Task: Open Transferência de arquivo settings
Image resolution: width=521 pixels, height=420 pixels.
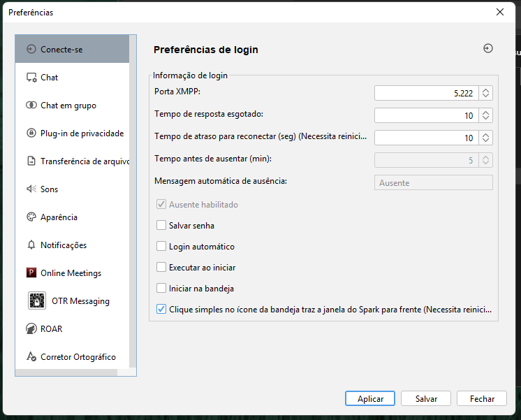Action: [x=72, y=161]
